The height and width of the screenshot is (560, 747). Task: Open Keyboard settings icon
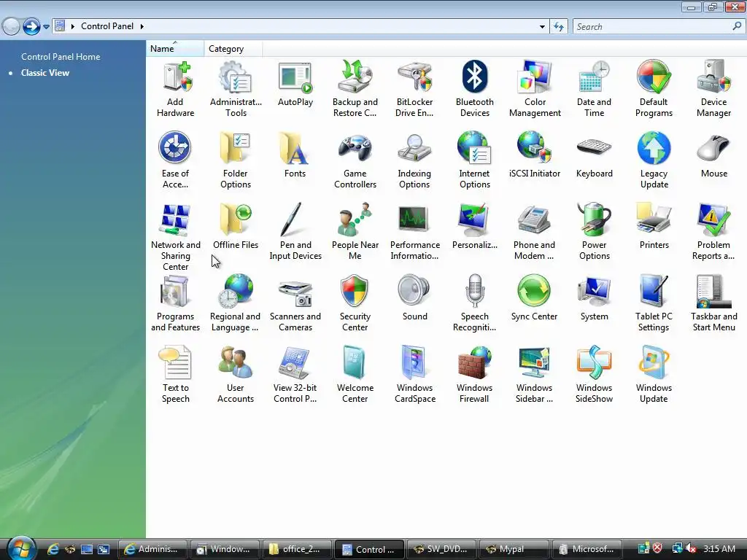594,155
